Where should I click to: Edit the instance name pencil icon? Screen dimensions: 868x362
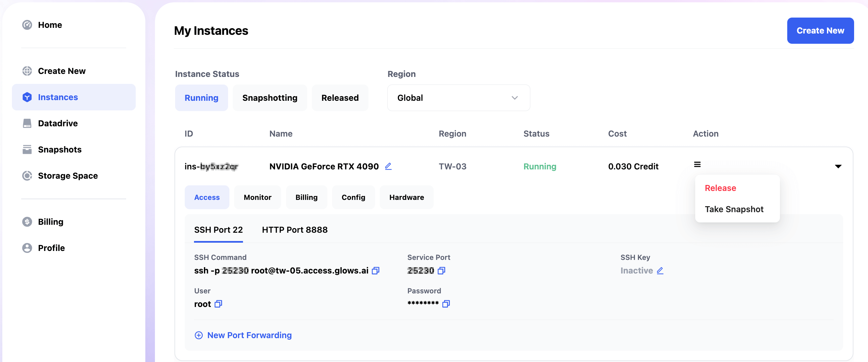click(388, 166)
